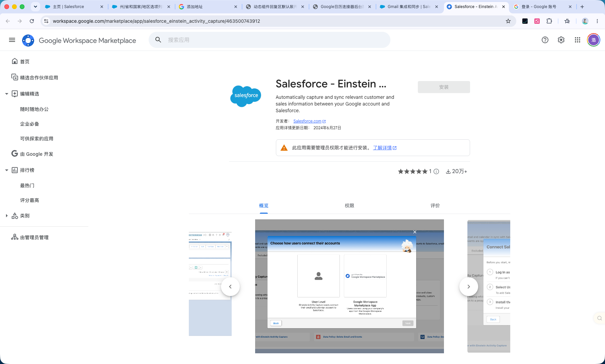
Task: Open the Google account avatar
Action: [x=594, y=40]
